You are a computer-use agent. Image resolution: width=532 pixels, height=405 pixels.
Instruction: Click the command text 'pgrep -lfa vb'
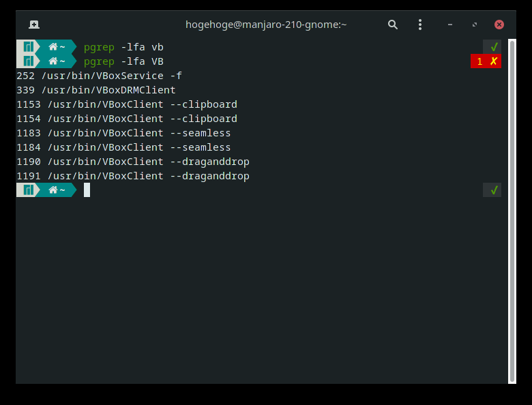point(123,47)
